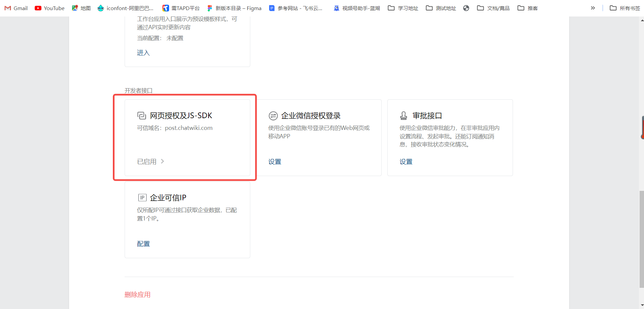Click the 网页授权及JS-SDK icon
Viewport: 644px width, 309px height.
point(141,116)
